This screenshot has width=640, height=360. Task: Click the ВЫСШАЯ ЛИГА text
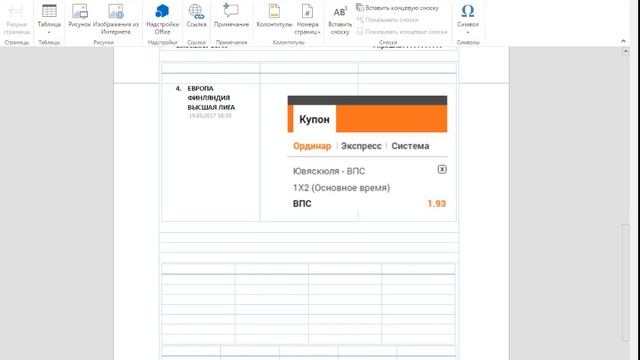pos(211,107)
